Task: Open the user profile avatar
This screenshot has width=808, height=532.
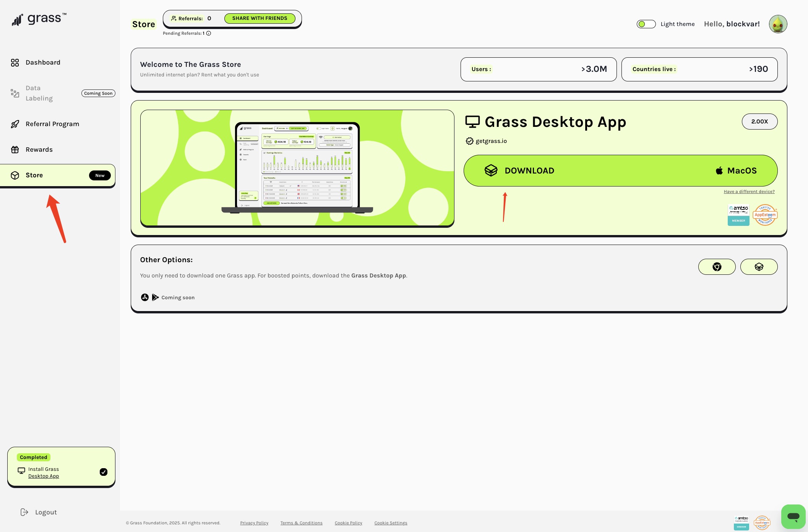Action: (778, 24)
